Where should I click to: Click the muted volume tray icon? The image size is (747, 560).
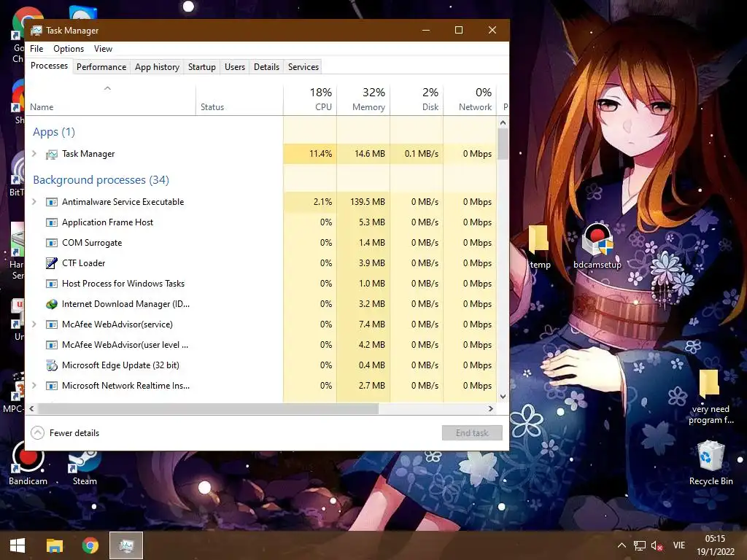pos(657,545)
